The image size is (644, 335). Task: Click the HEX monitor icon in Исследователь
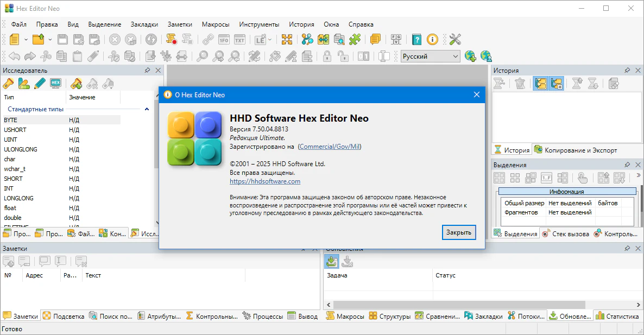pos(55,83)
